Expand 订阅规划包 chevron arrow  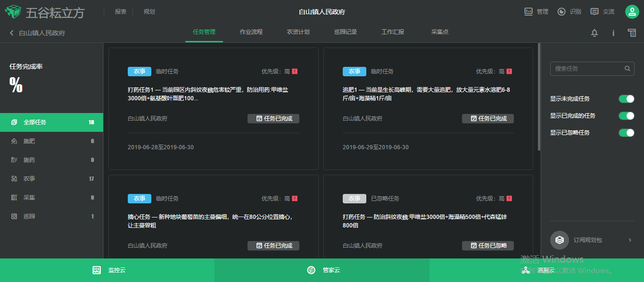tap(630, 240)
